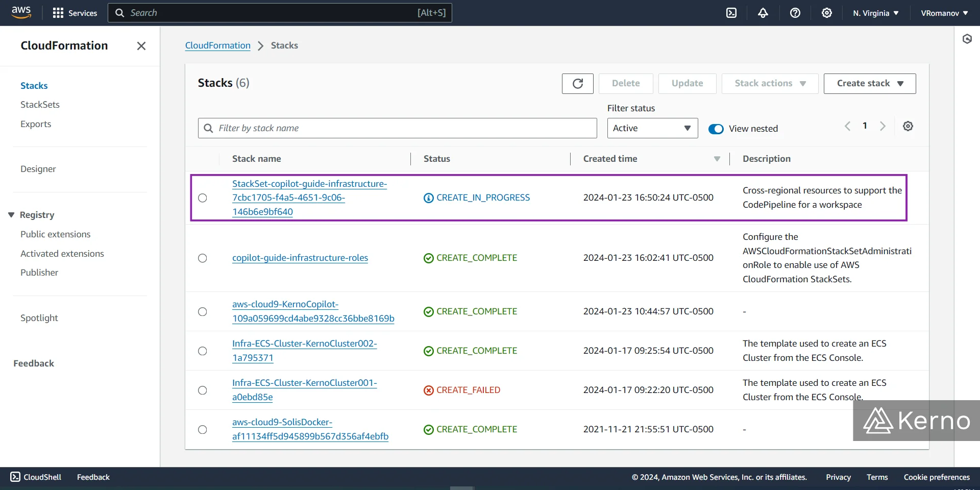Open Feedback in side navigation
Screen dimensions: 980x490
(34, 363)
